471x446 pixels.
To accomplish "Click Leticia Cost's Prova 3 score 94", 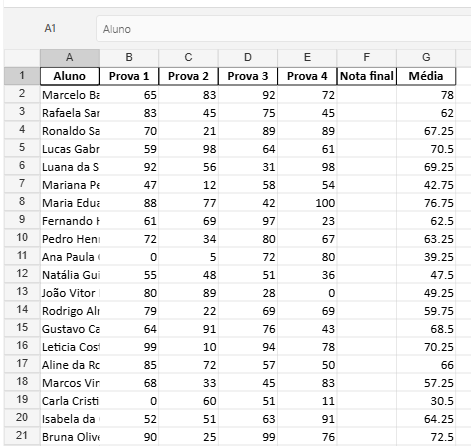I will click(248, 347).
